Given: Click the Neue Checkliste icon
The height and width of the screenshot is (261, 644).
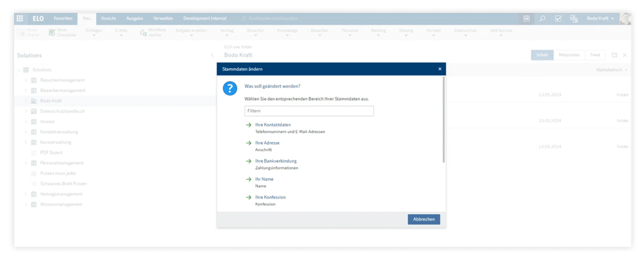Looking at the screenshot, I should (x=52, y=33).
